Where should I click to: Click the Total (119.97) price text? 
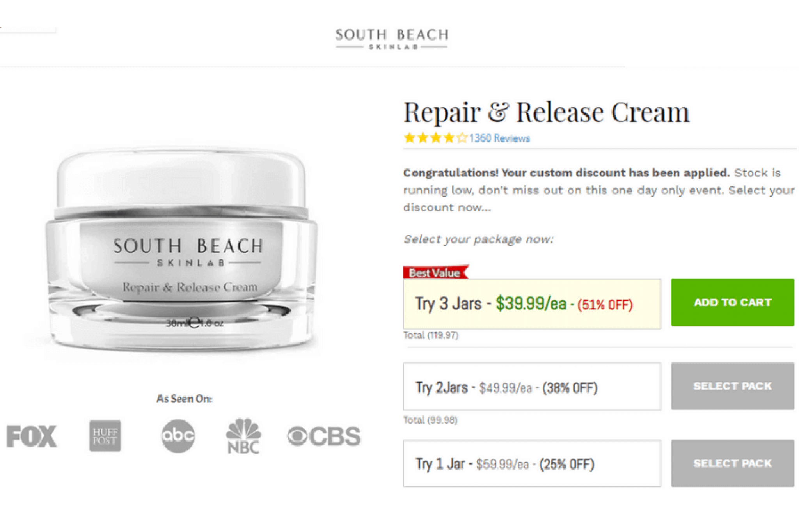tap(431, 335)
